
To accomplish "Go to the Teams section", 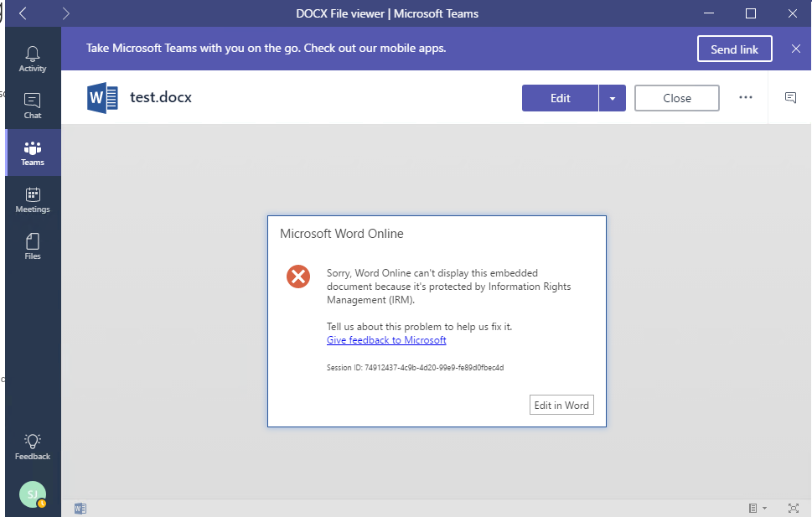I will pos(33,153).
